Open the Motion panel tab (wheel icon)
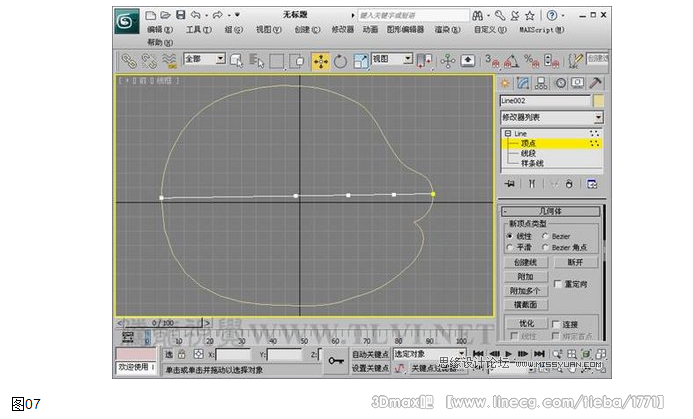The width and height of the screenshot is (693, 419). [560, 83]
